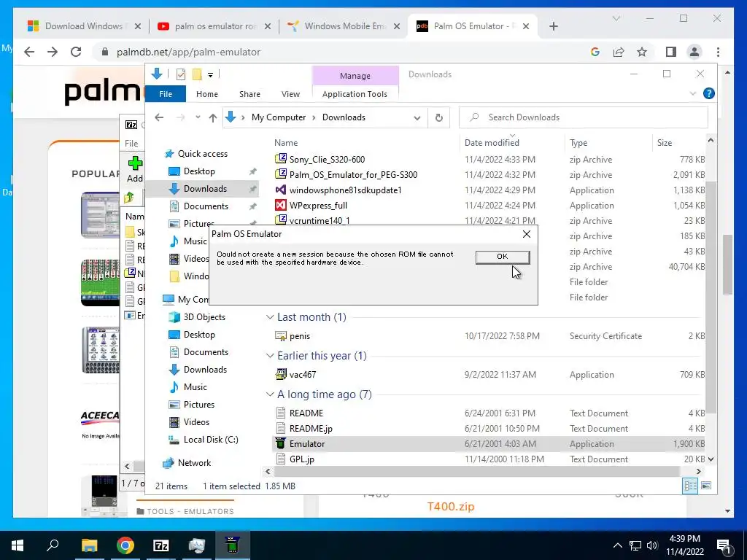Screen dimensions: 747x560
Task: Switch to Details view layout icon
Action: click(690, 486)
